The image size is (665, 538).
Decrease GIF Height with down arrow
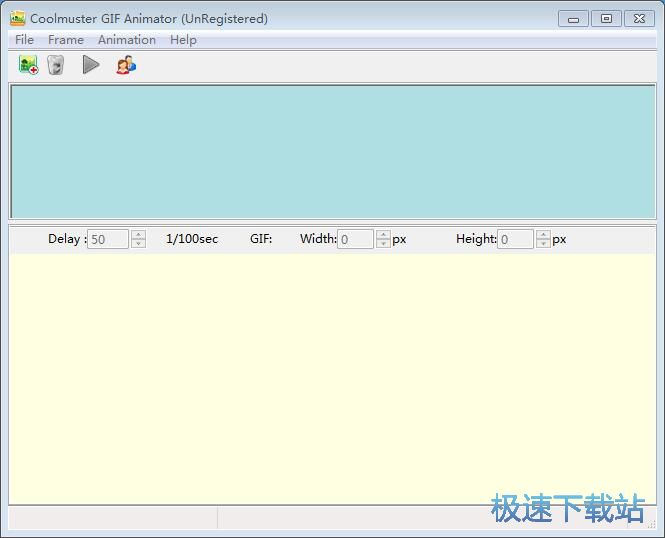click(x=543, y=244)
